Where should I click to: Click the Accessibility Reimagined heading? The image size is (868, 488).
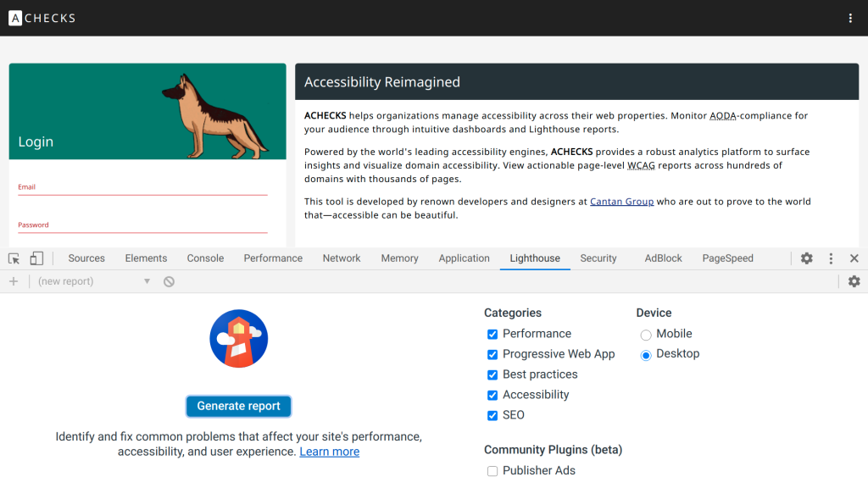click(382, 82)
